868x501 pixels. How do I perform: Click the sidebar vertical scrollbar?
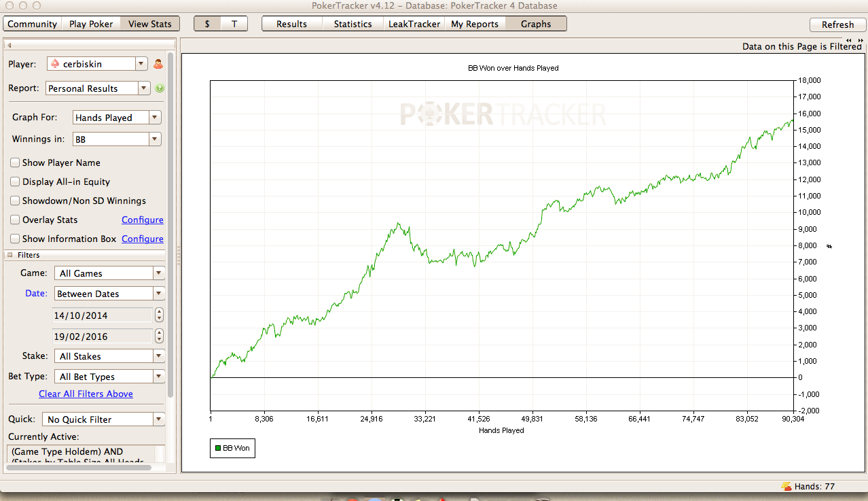click(170, 224)
